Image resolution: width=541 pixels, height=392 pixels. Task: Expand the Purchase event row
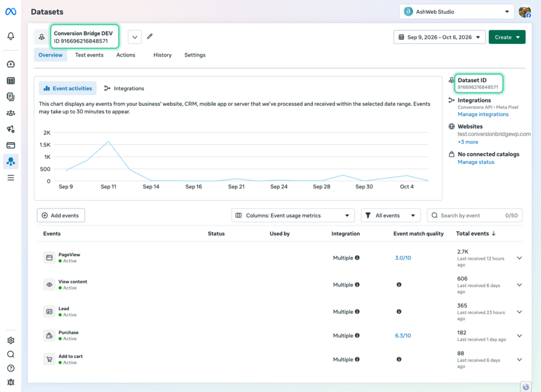pyautogui.click(x=519, y=335)
